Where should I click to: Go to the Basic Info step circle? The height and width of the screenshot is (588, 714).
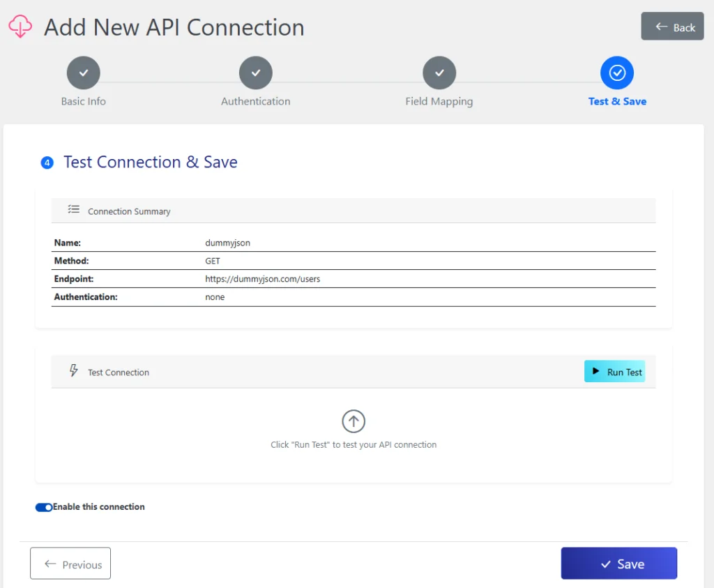84,73
